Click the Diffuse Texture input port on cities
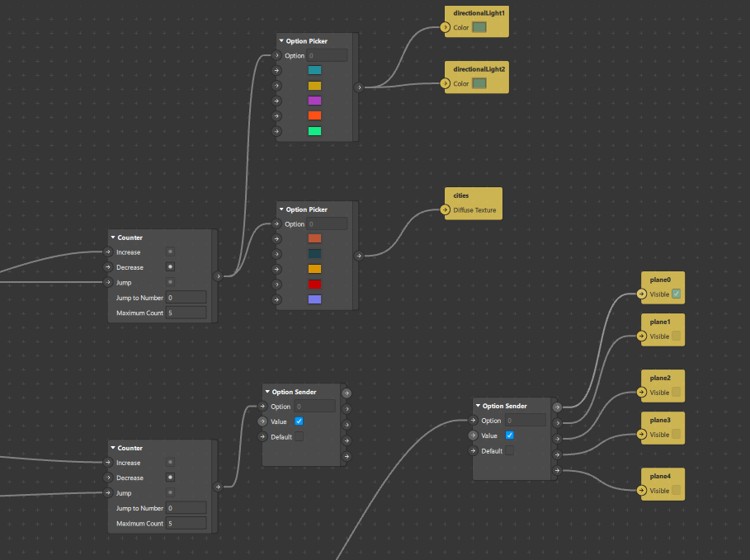 point(446,210)
